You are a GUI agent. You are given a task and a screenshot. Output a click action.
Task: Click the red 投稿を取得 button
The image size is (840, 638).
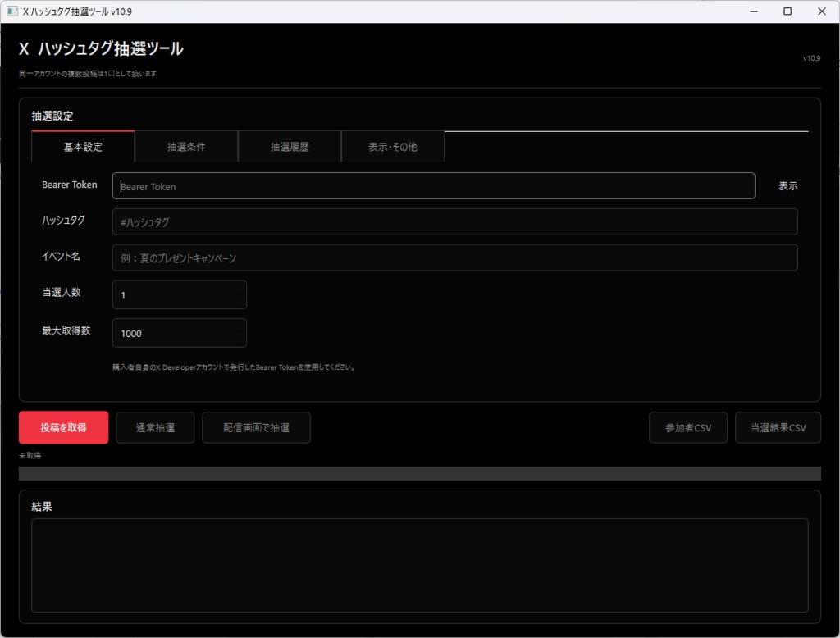pos(63,427)
